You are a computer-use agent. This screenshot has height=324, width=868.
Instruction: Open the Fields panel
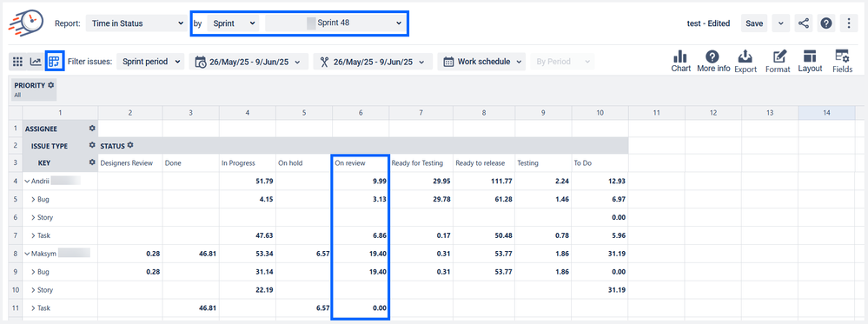pos(843,61)
